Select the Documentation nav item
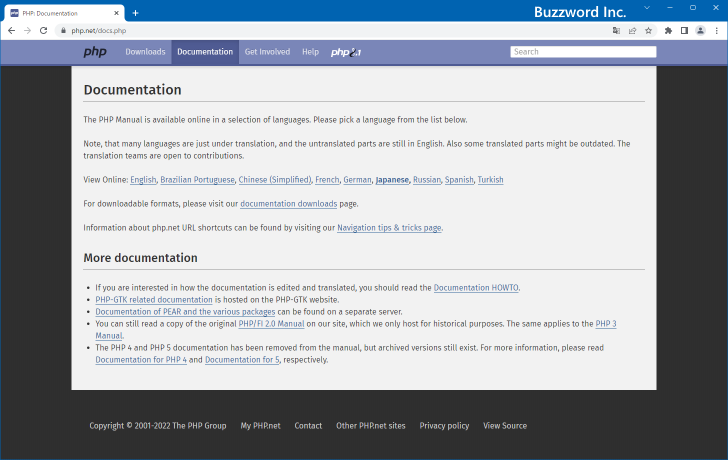728x460 pixels. coord(205,52)
